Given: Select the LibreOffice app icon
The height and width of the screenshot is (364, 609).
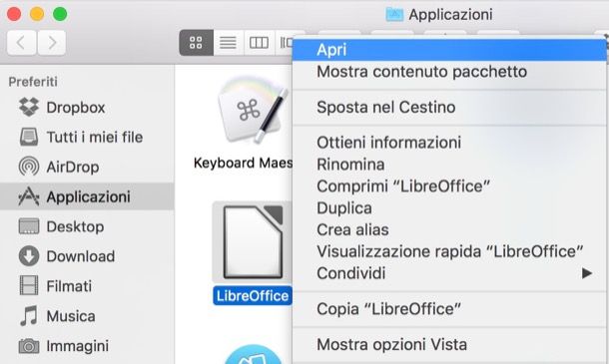Looking at the screenshot, I should [x=253, y=242].
